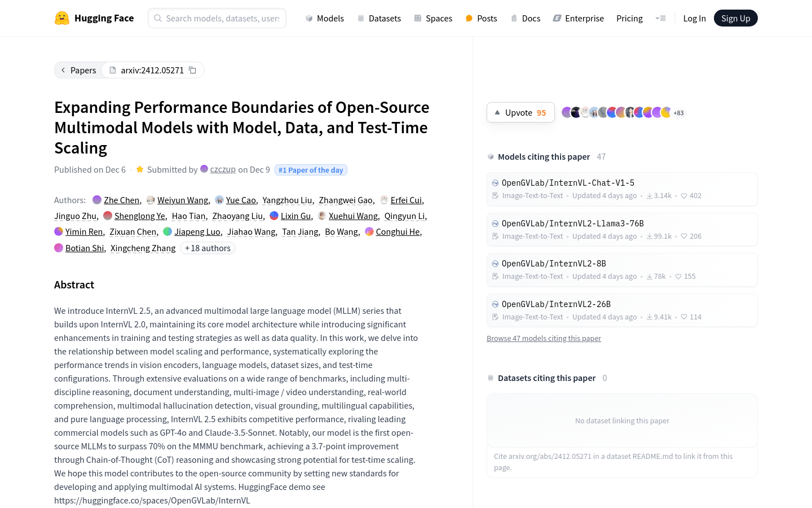Open Conghui He author link
Screen dimensions: 812x508
tap(398, 231)
